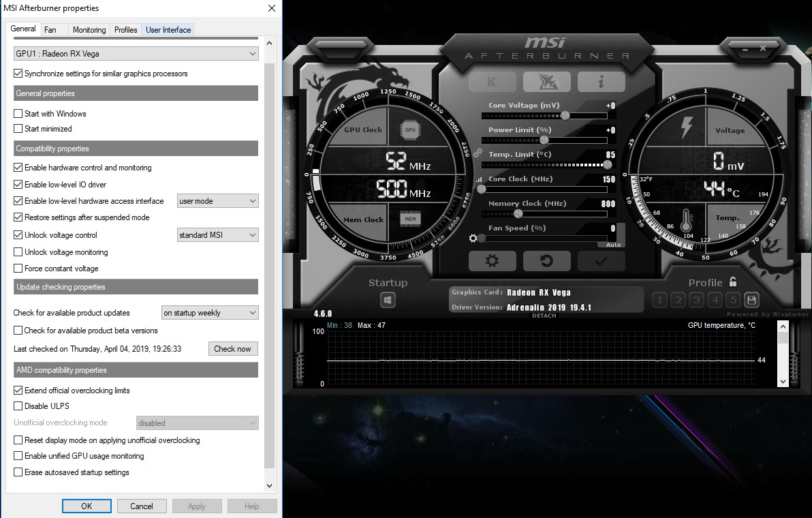Select profile slot 1
Viewport: 812px width, 518px height.
pyautogui.click(x=659, y=300)
